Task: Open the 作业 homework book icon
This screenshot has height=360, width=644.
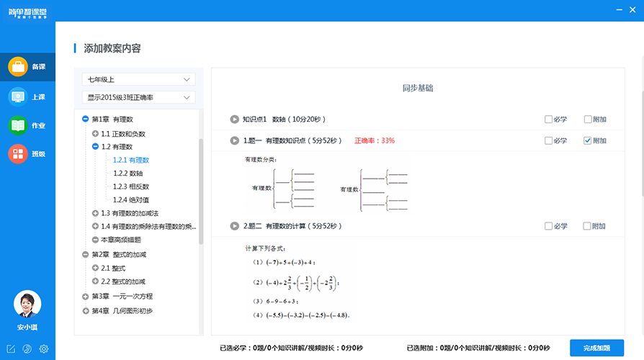Action: pos(18,125)
